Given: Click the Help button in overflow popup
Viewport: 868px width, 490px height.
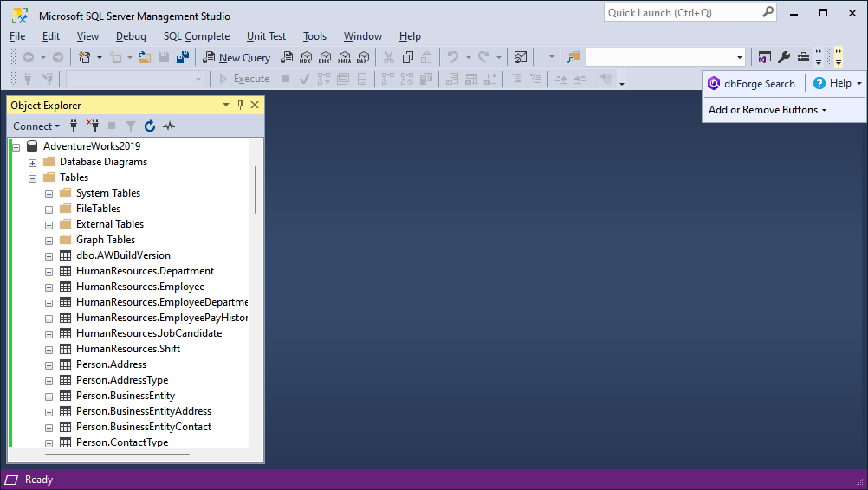Looking at the screenshot, I should click(x=832, y=83).
